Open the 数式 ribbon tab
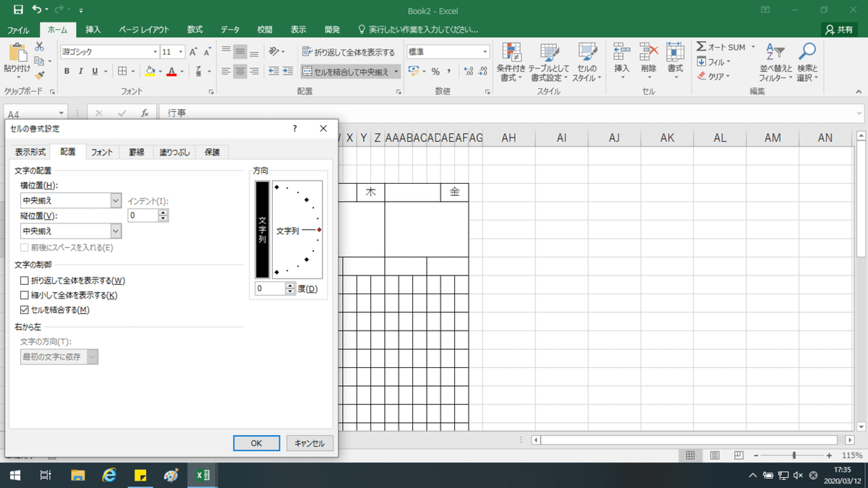 pyautogui.click(x=195, y=30)
